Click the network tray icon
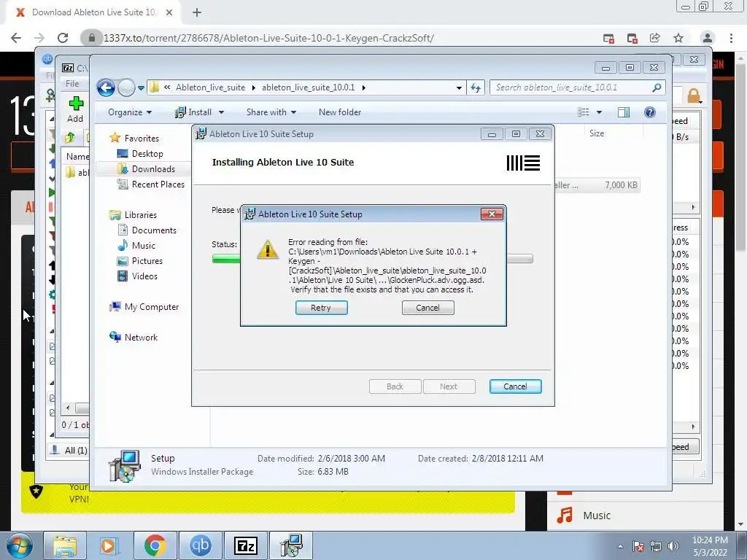The image size is (747, 560). (656, 546)
